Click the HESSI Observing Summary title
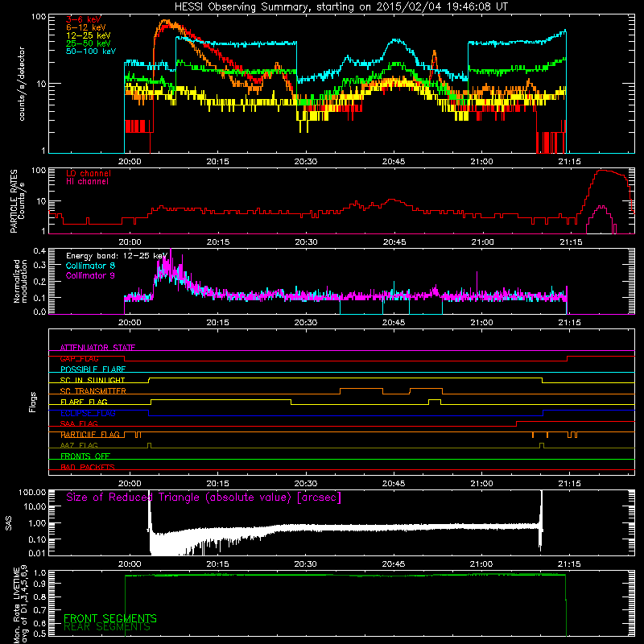Screen dimensions: 644x644 coord(341,7)
